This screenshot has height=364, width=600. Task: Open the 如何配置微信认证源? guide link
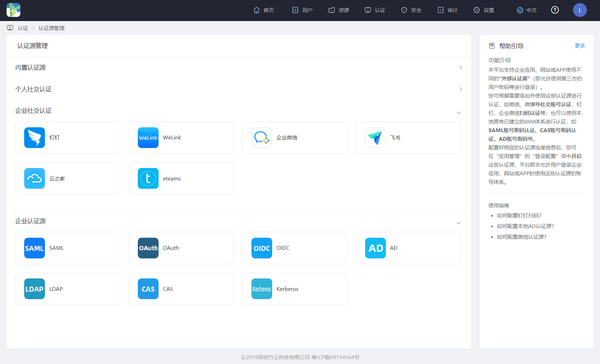(522, 237)
